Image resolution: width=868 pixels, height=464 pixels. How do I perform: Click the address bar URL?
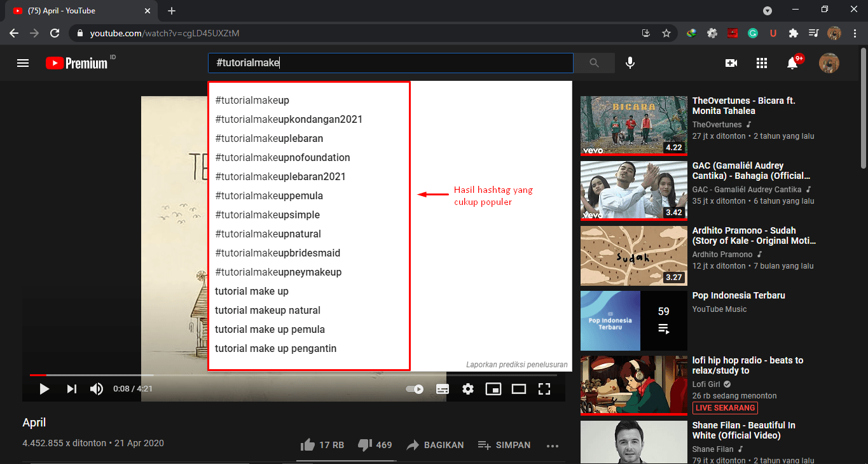164,33
